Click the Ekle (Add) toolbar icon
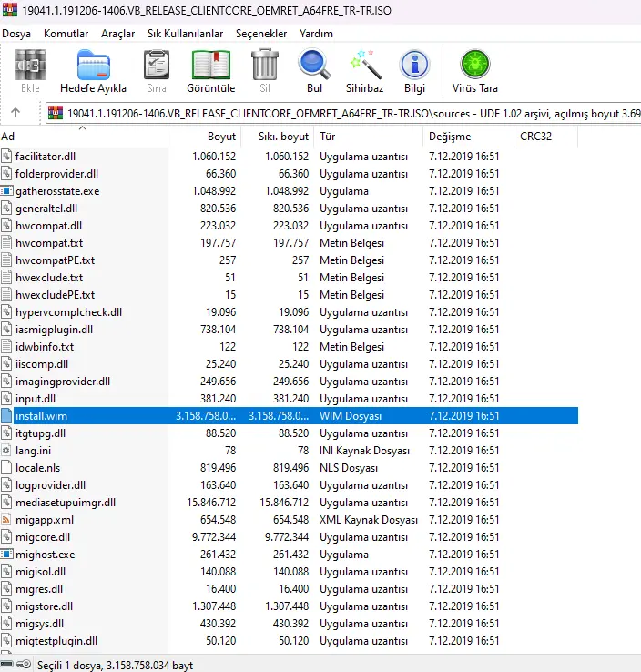Screen dimensions: 641x672 [30, 65]
